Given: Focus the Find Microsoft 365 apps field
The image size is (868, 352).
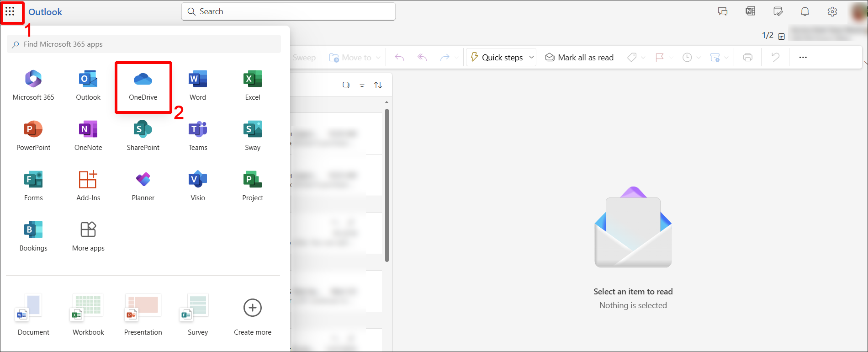Looking at the screenshot, I should (144, 44).
